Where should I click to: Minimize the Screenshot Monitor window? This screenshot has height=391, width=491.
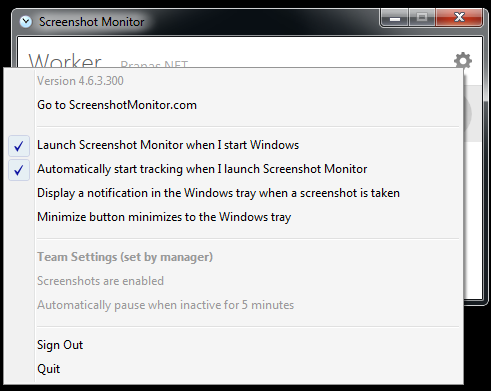(x=395, y=18)
